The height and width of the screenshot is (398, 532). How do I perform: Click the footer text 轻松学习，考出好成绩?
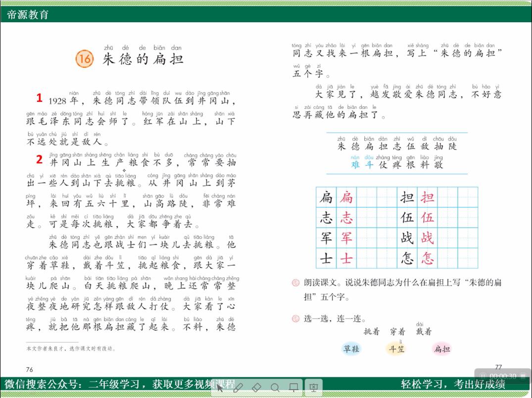(x=453, y=384)
